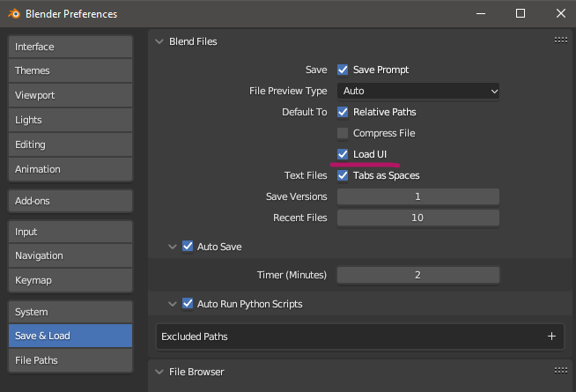
Task: Switch to the Keymap section
Action: pyautogui.click(x=70, y=280)
